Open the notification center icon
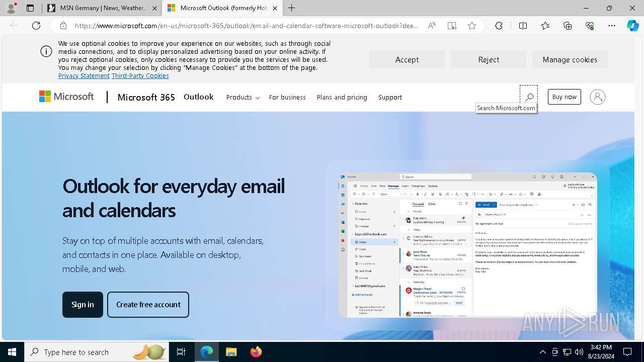 (x=627, y=352)
